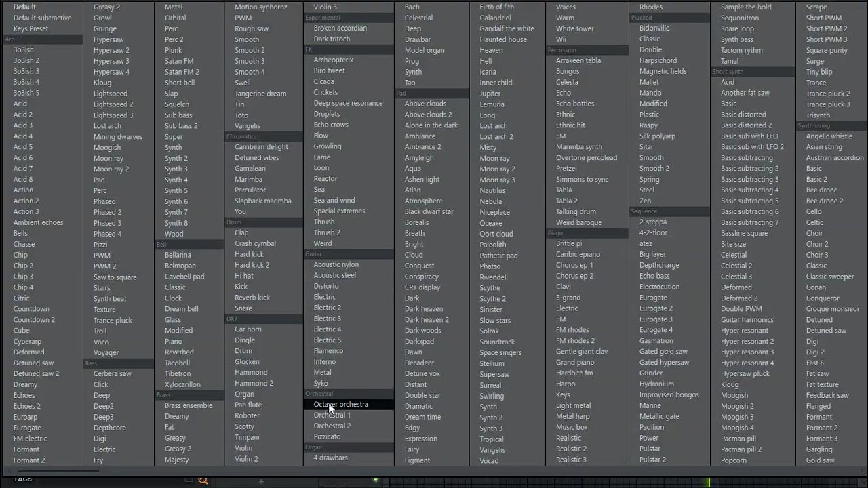
Task: Choose the Brass ensemble preset
Action: (189, 405)
